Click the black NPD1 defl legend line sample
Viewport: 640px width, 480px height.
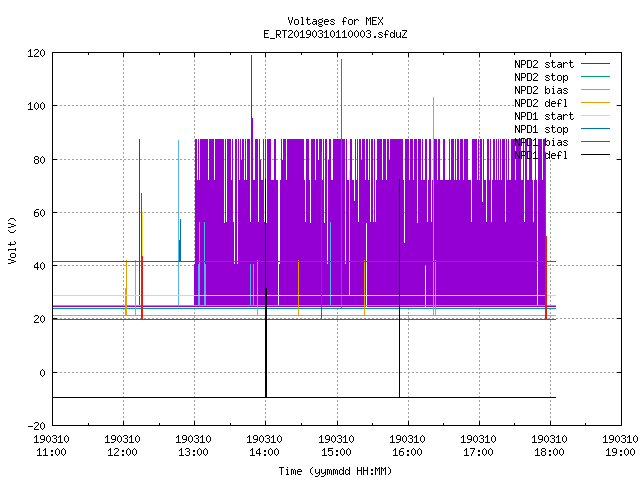[595, 155]
